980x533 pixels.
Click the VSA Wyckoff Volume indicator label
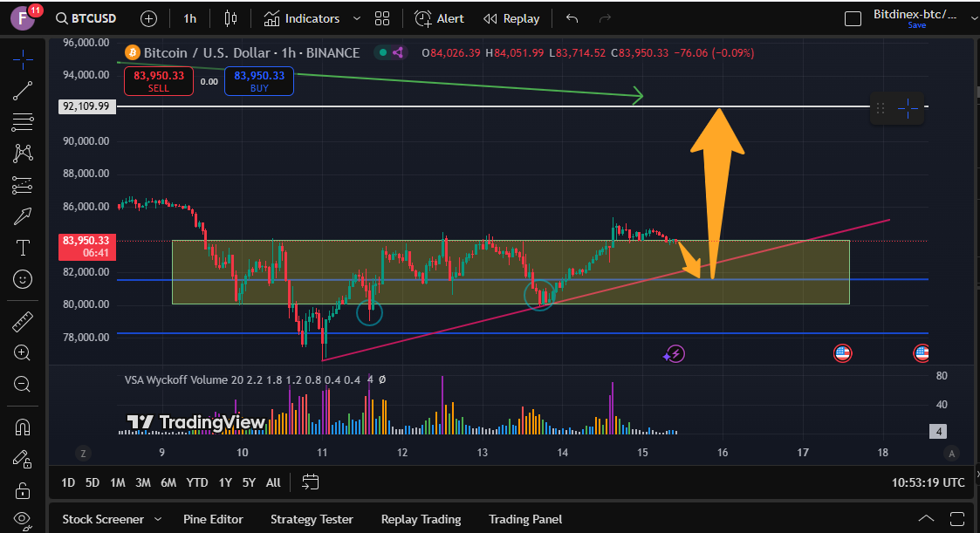(x=243, y=380)
